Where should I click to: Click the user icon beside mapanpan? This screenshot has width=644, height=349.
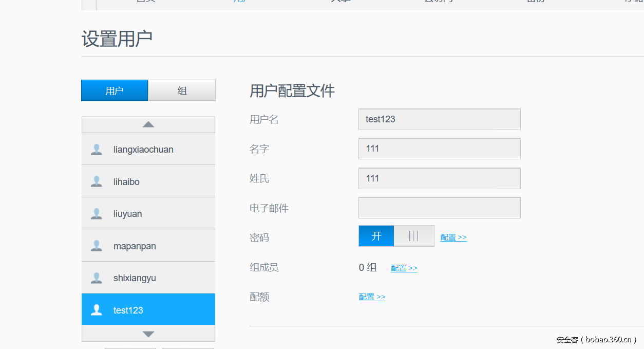point(96,246)
